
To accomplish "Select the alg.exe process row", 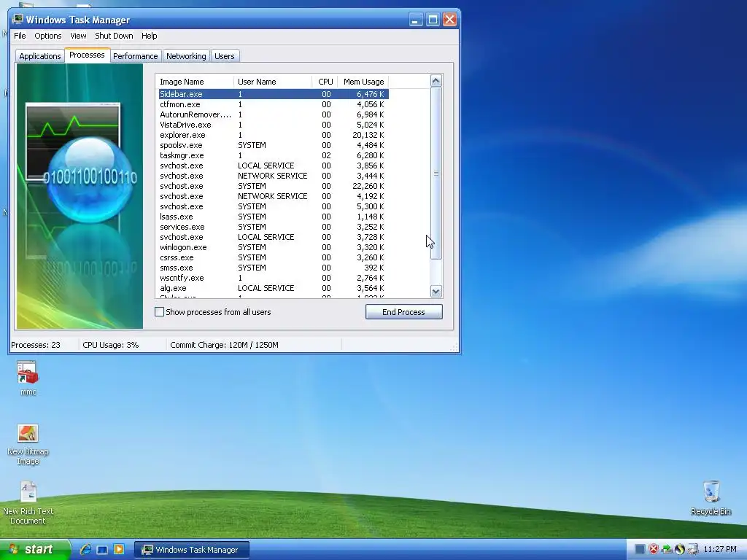I will coord(274,288).
